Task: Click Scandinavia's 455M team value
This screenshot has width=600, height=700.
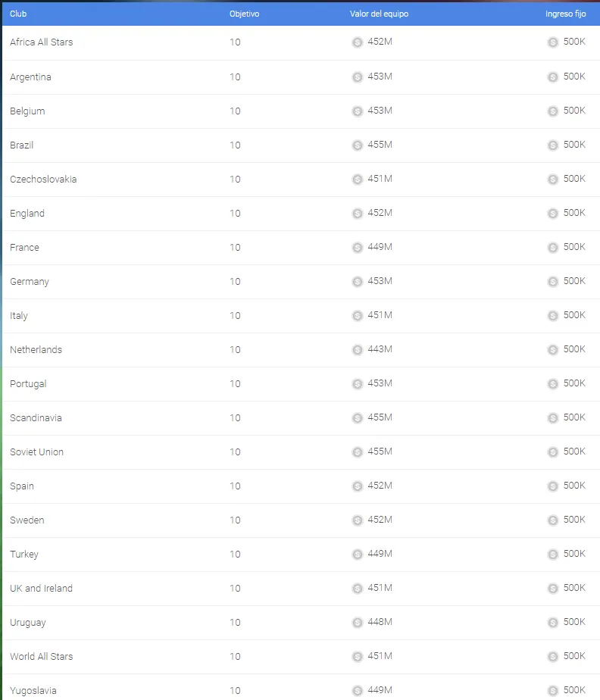Action: pos(380,417)
